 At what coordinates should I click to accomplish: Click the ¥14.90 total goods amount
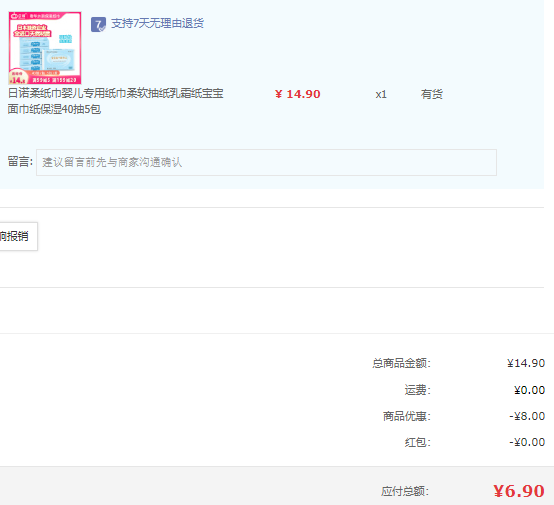tap(526, 363)
